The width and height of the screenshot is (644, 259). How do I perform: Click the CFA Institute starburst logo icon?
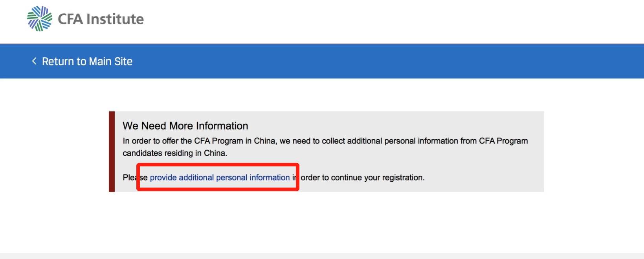[x=39, y=18]
